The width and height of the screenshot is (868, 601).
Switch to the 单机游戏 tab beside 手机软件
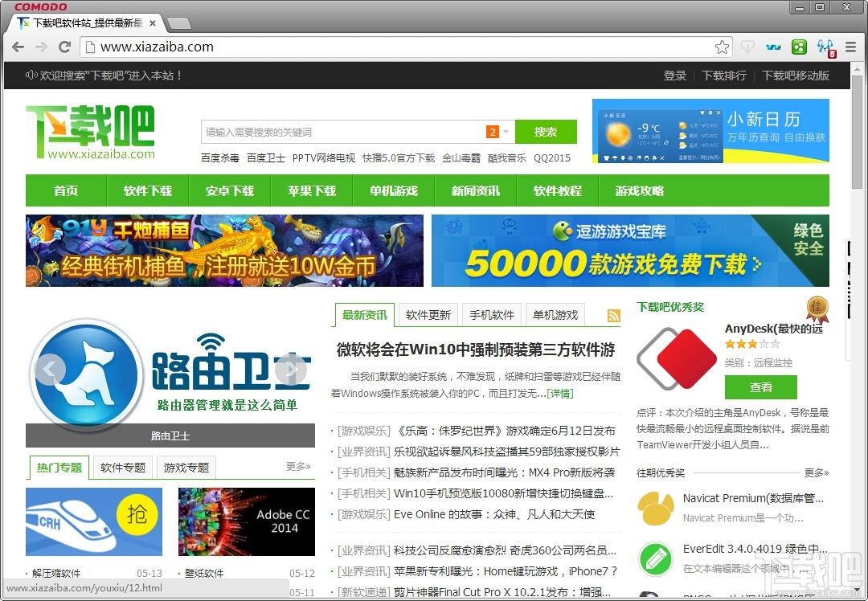(x=555, y=315)
